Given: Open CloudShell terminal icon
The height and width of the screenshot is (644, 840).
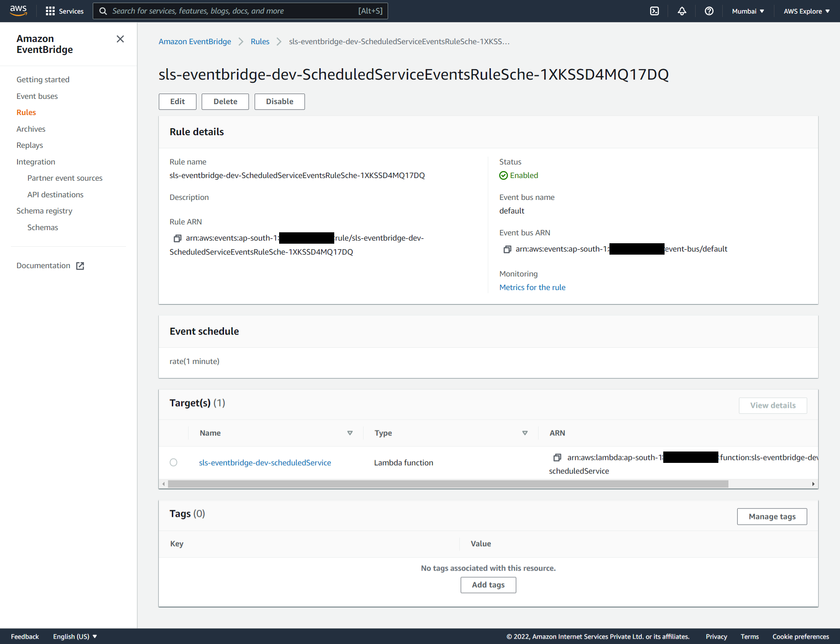Looking at the screenshot, I should click(654, 11).
